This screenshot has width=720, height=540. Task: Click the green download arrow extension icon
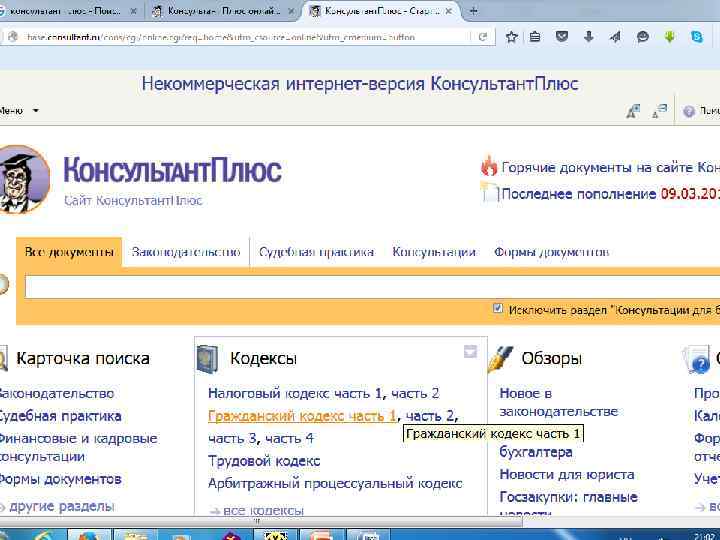(x=669, y=37)
